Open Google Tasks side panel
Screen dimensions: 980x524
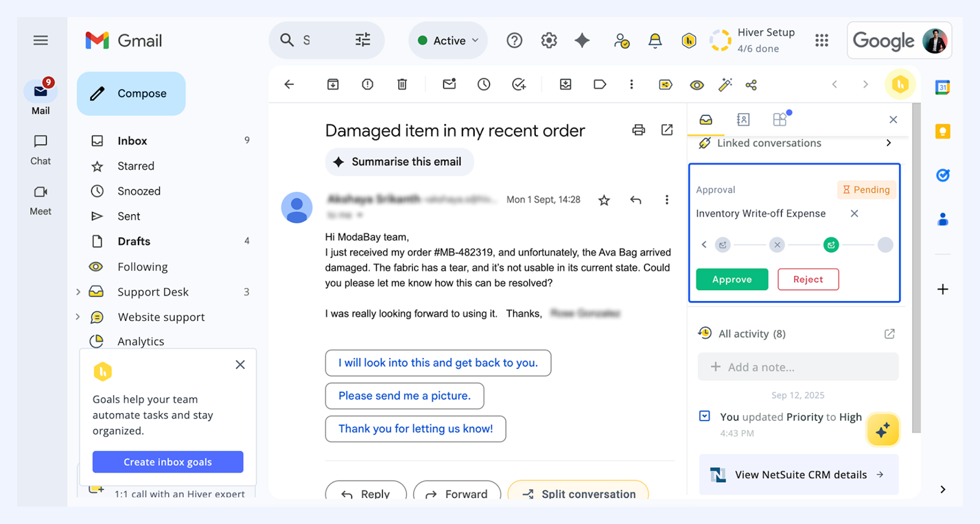tap(943, 175)
